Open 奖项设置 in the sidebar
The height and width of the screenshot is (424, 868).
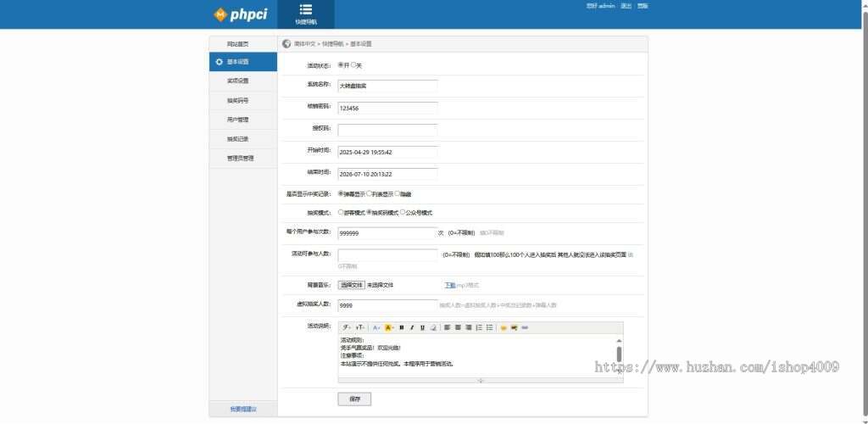click(x=243, y=81)
